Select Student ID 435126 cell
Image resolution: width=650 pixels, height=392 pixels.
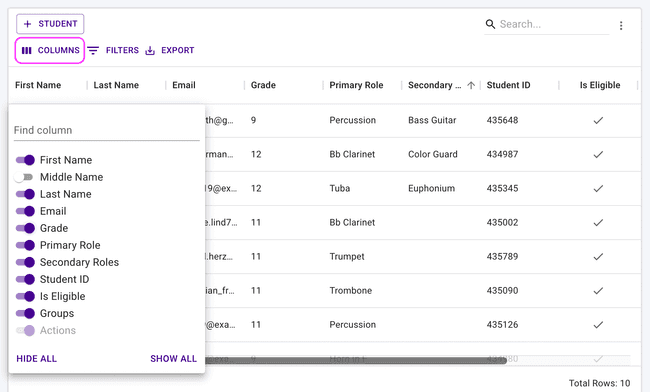pos(502,324)
